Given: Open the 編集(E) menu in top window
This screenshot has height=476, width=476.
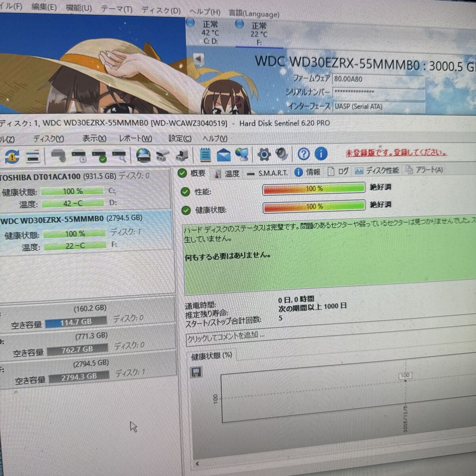Looking at the screenshot, I should pos(44,7).
